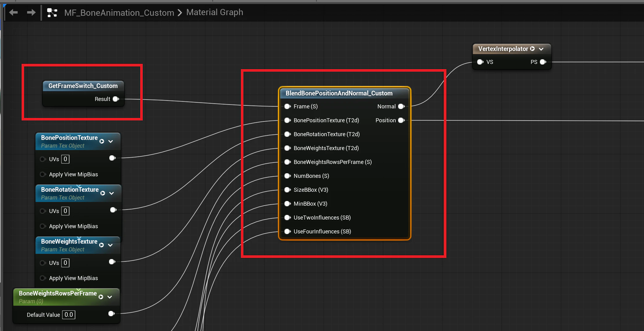Click VertexInterpolator PS output pin
The image size is (644, 331).
pyautogui.click(x=543, y=62)
